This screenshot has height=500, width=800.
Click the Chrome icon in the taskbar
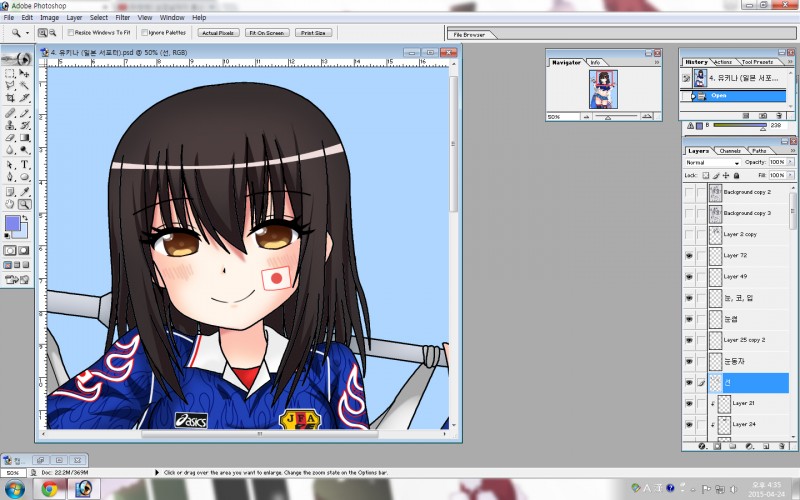[49, 489]
